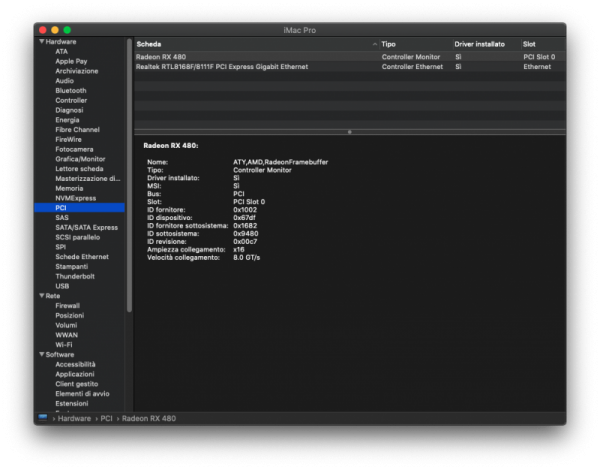Open Estensioni under Software
Screen dimensions: 600x470
click(72, 403)
